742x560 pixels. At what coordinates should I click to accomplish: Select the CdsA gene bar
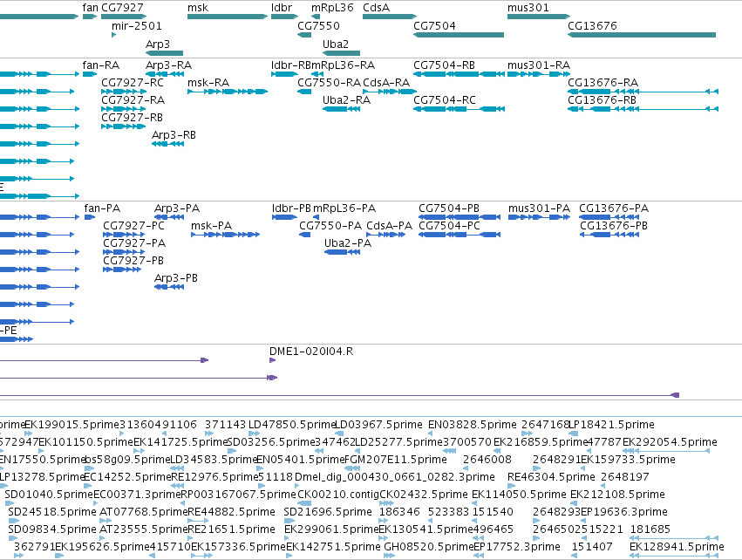click(390, 17)
